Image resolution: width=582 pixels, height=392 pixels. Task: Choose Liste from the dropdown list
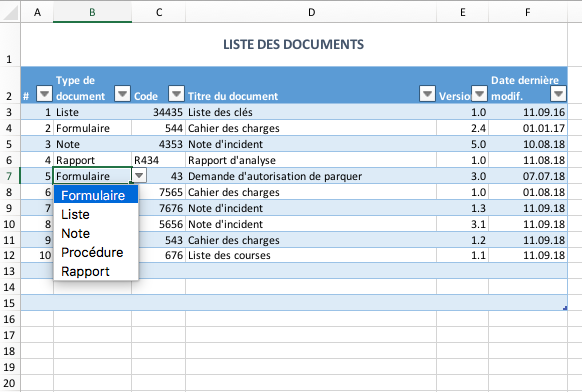96,215
